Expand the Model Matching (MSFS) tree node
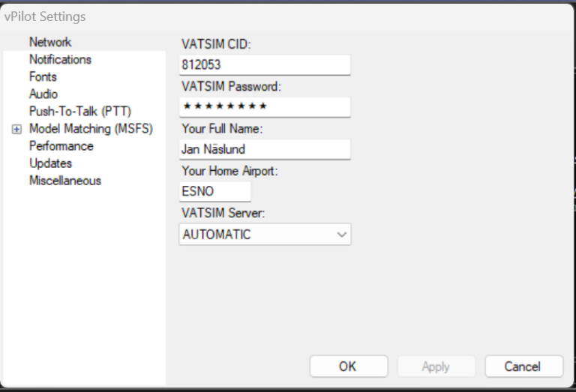 point(16,130)
